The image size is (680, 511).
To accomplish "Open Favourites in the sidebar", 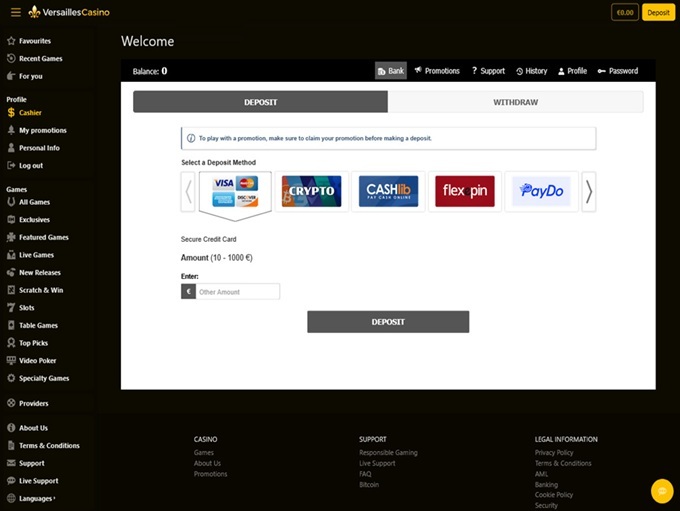I will click(34, 41).
